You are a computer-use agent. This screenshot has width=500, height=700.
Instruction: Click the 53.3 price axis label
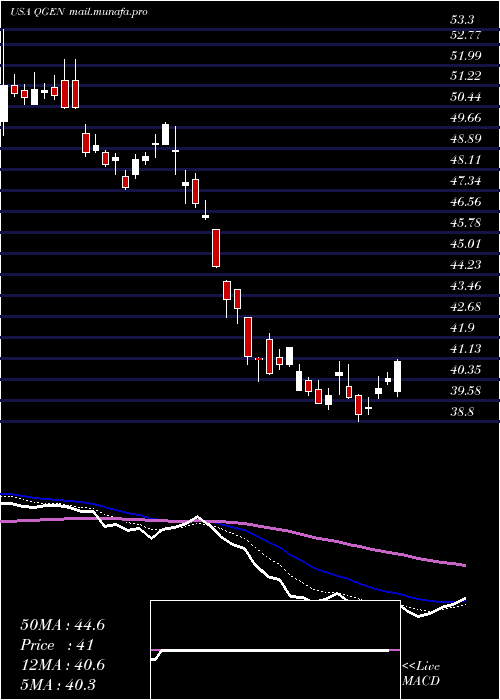coord(463,20)
